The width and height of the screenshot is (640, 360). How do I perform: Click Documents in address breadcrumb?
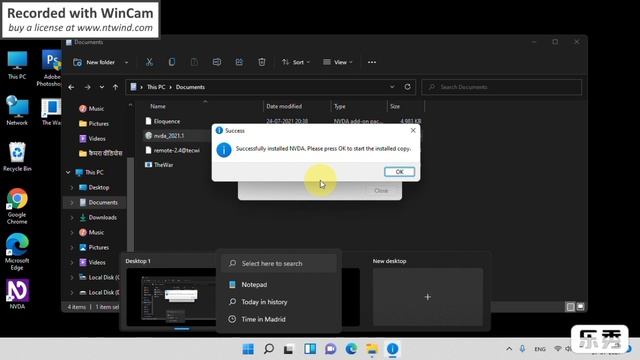190,87
